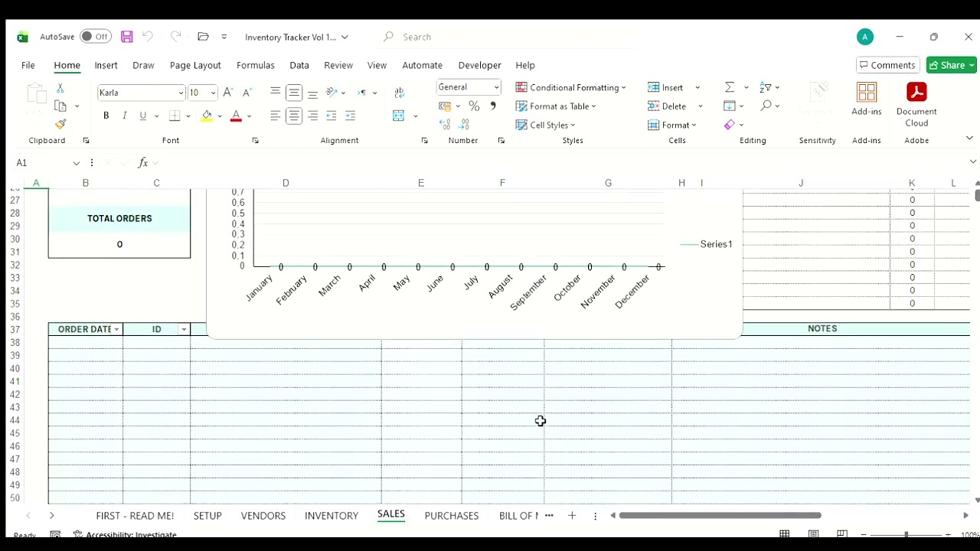
Task: Click the Cut scissors icon
Action: [x=60, y=89]
